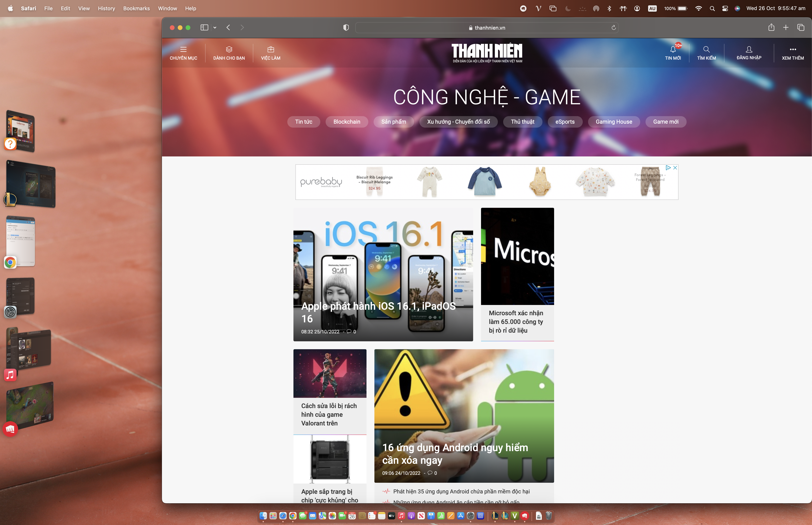Open Spotlight search in menu bar
Image resolution: width=812 pixels, height=525 pixels.
tap(712, 8)
